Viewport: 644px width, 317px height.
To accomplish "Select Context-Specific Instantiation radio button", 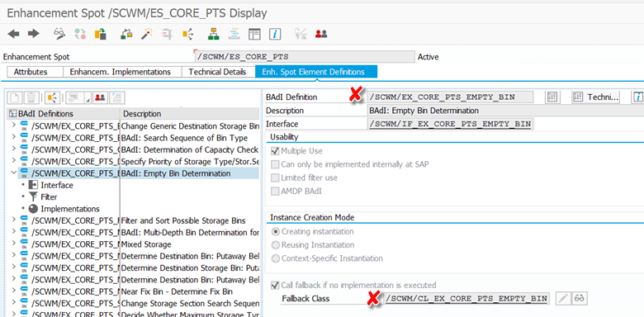I will tap(276, 258).
